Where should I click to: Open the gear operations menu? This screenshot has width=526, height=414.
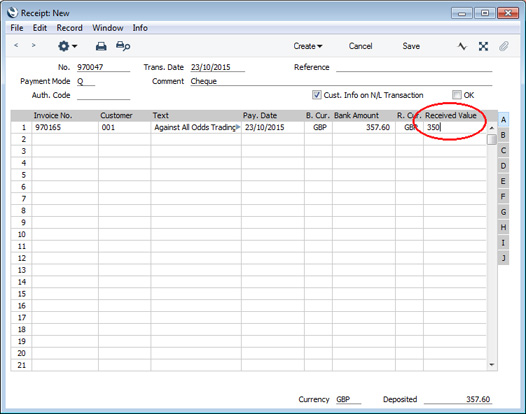(67, 46)
